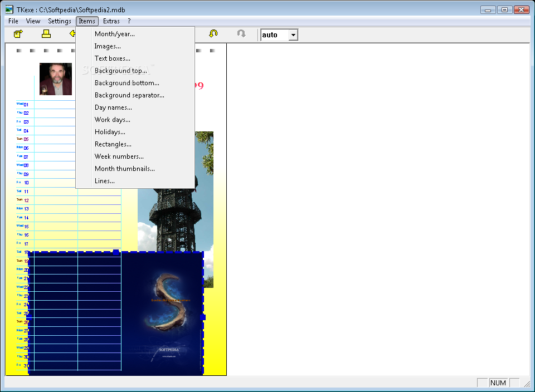The height and width of the screenshot is (392, 535).
Task: Click the Thu 16 day row label
Action: click(22, 235)
